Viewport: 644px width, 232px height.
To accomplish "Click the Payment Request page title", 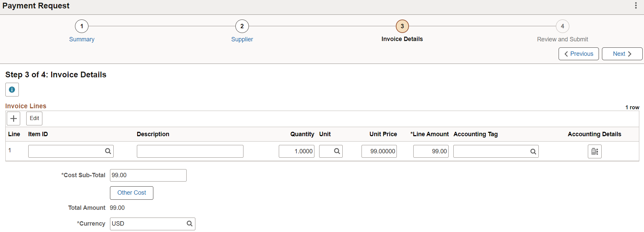I will 36,6.
